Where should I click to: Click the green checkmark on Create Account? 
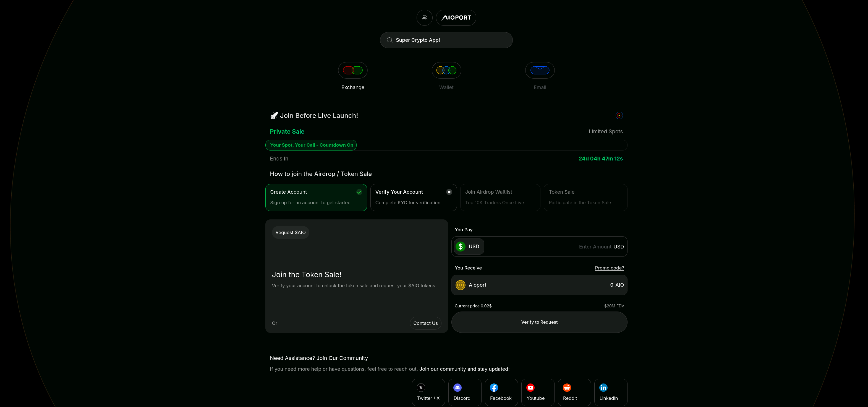tap(359, 192)
